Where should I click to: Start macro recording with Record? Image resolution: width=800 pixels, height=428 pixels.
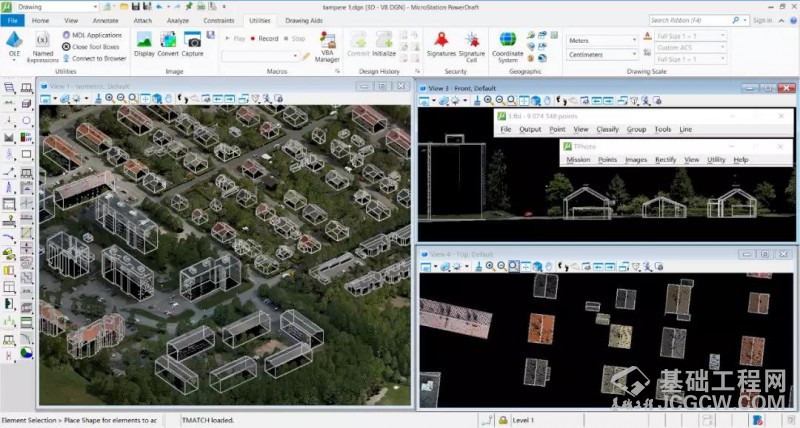coord(264,38)
